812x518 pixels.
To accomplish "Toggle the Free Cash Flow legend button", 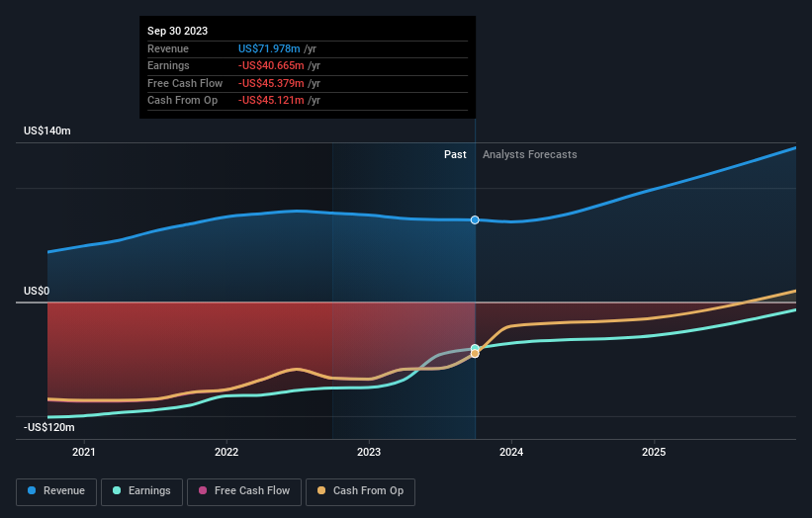I will pyautogui.click(x=244, y=491).
